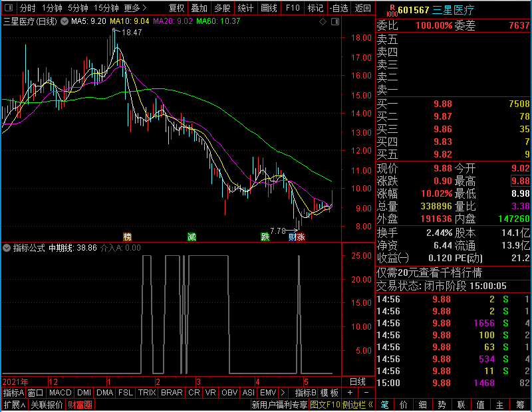This screenshot has width=532, height=412.
Task: Select the 联 related tab
Action: pos(461,405)
